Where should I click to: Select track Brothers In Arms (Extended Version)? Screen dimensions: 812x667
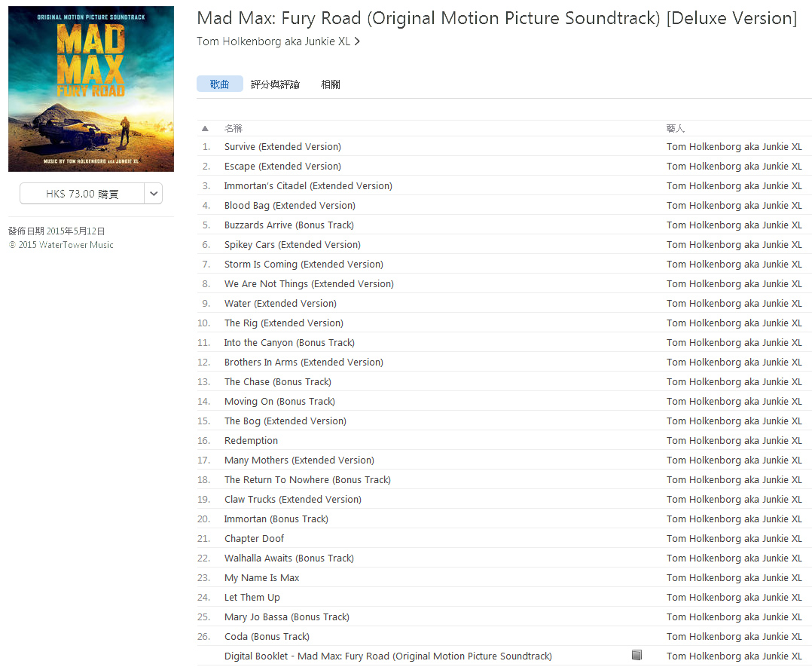coord(505,363)
